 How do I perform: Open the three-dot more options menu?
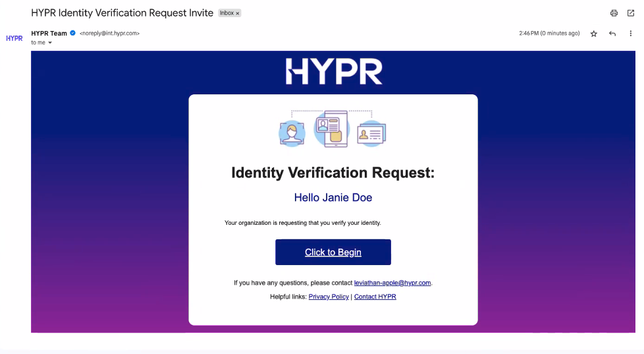[x=630, y=34]
